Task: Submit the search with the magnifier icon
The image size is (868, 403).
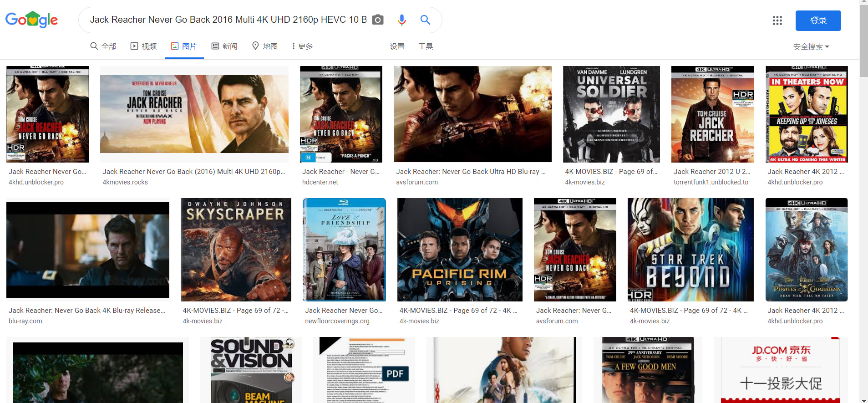Action: coord(425,20)
